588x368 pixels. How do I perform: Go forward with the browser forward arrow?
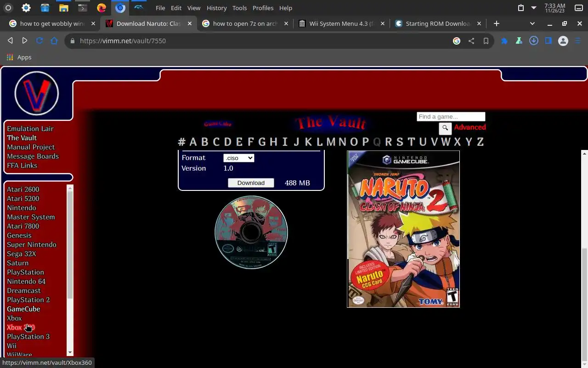click(25, 41)
